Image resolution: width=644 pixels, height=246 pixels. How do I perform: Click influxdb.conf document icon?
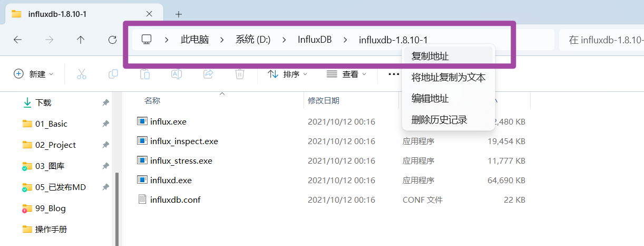click(x=142, y=199)
